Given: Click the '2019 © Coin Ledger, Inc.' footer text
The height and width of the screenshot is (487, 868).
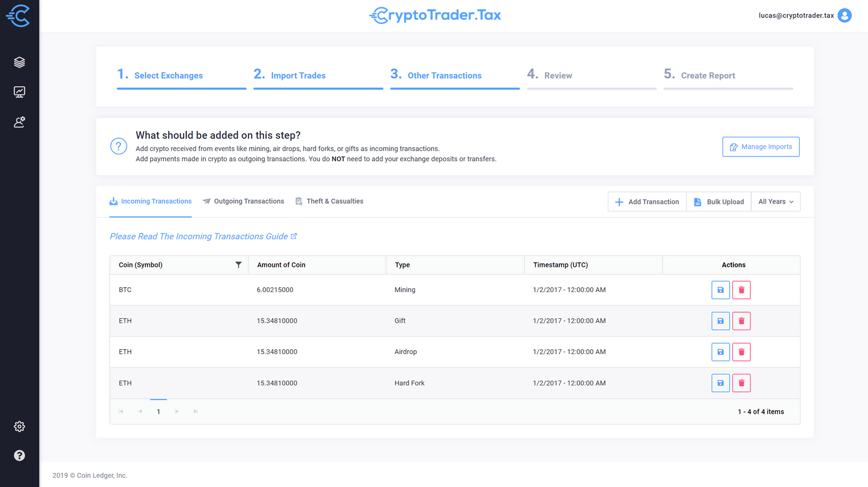Looking at the screenshot, I should (90, 476).
